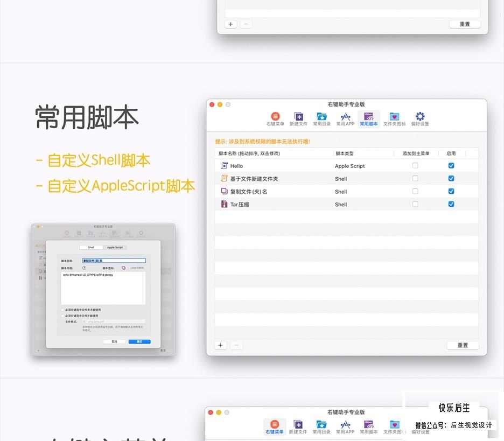504x441 pixels.
Task: Uncheck 启用 for the Tar压缩 script
Action: pyautogui.click(x=451, y=204)
